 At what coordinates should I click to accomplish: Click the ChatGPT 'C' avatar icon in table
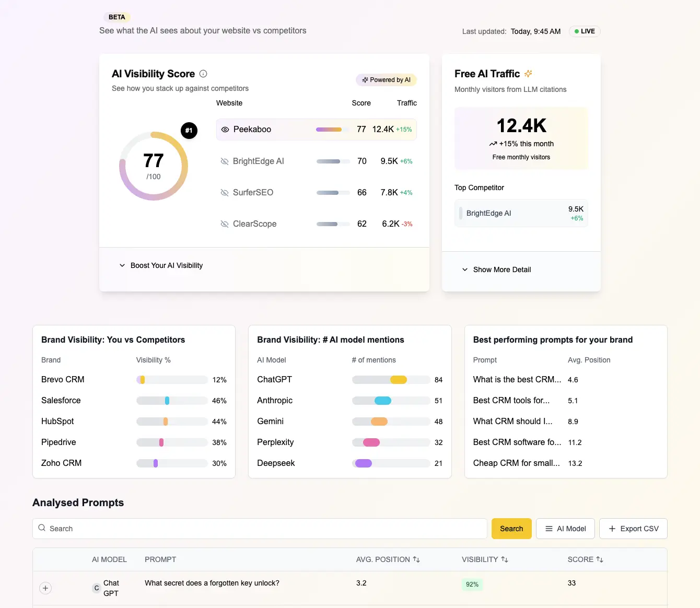[x=96, y=588]
